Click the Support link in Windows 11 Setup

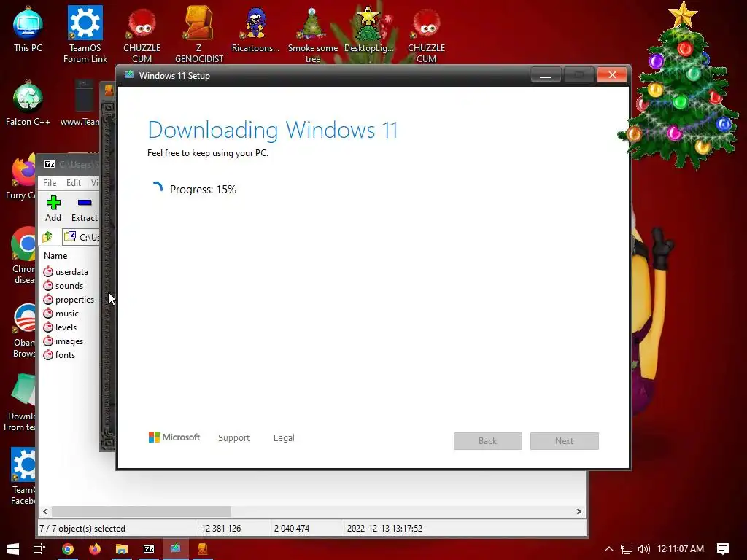click(234, 438)
